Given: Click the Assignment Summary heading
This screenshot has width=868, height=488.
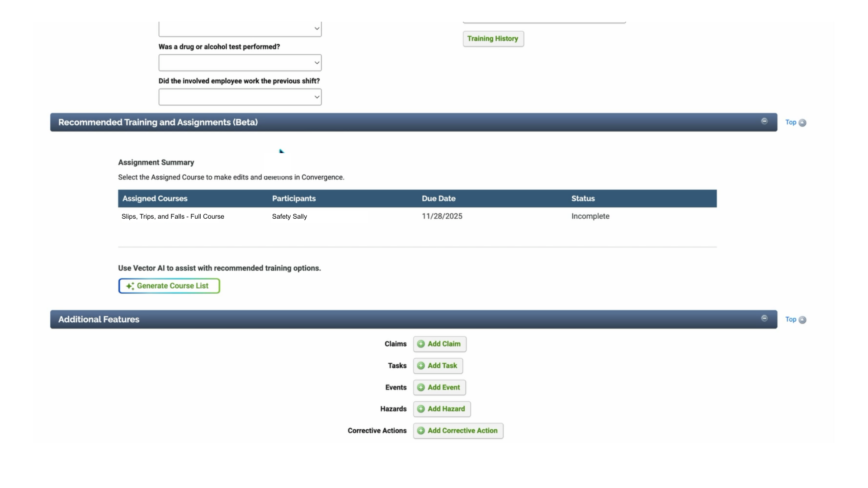Looking at the screenshot, I should [156, 163].
